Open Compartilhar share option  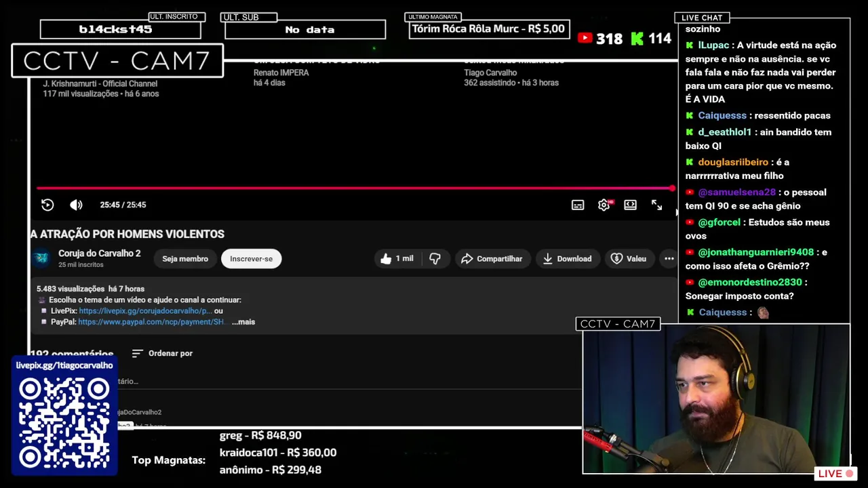click(492, 259)
